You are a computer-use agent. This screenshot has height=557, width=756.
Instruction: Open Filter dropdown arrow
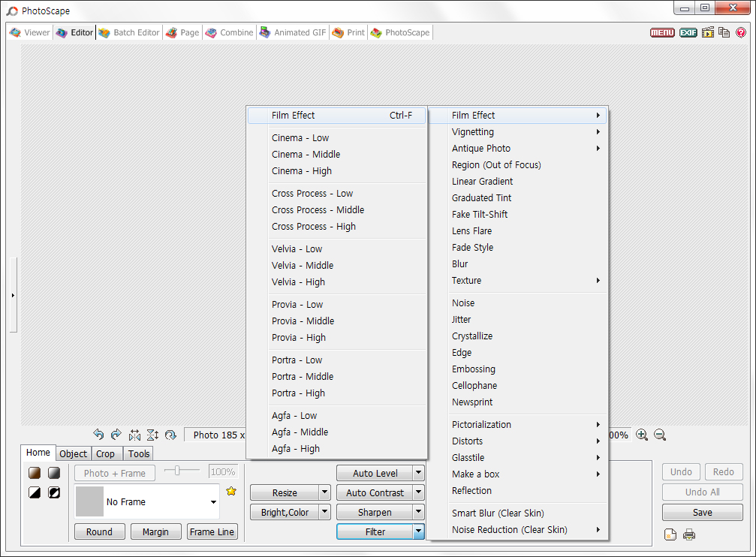[418, 531]
